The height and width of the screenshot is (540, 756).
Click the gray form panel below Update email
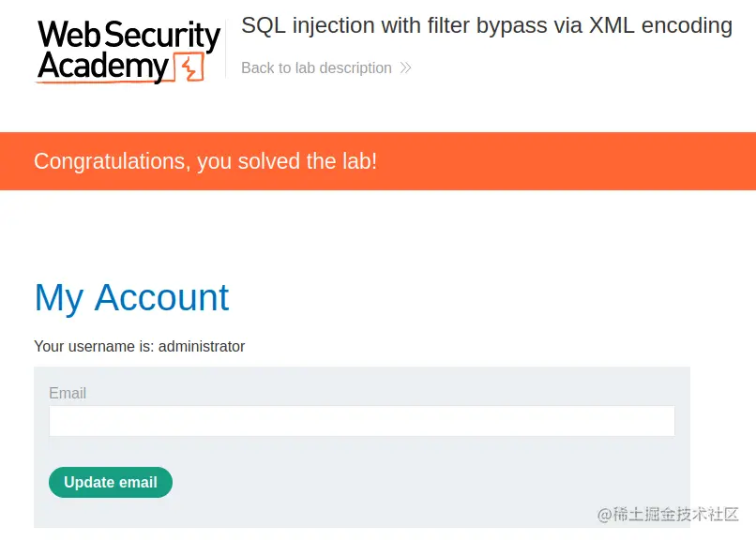point(362,513)
